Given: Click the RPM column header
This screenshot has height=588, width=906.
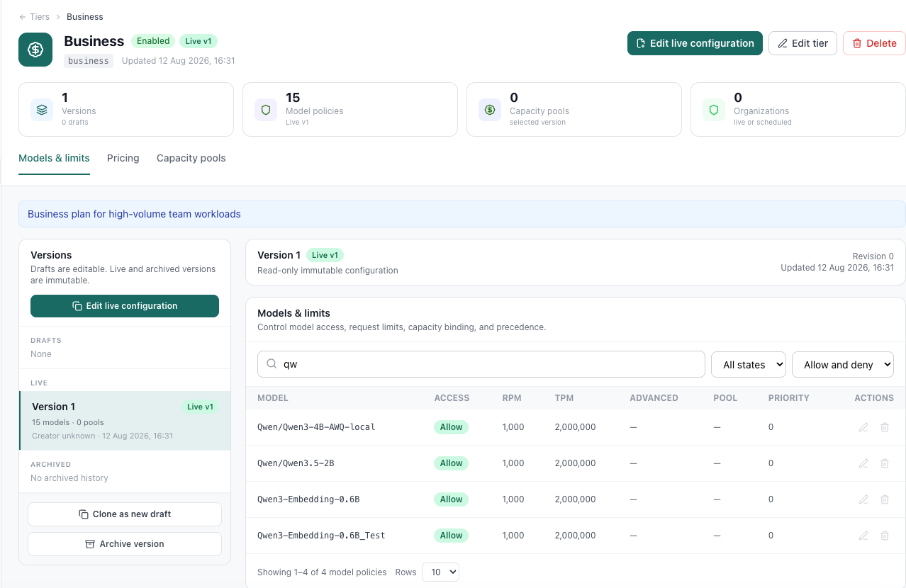Looking at the screenshot, I should [x=512, y=398].
